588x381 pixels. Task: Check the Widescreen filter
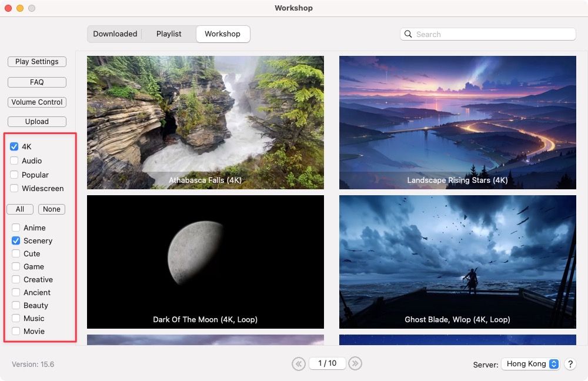pos(14,188)
